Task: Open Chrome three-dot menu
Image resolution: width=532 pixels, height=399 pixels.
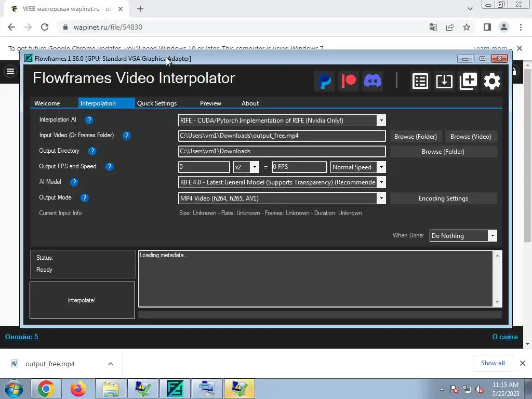Action: 521,27
